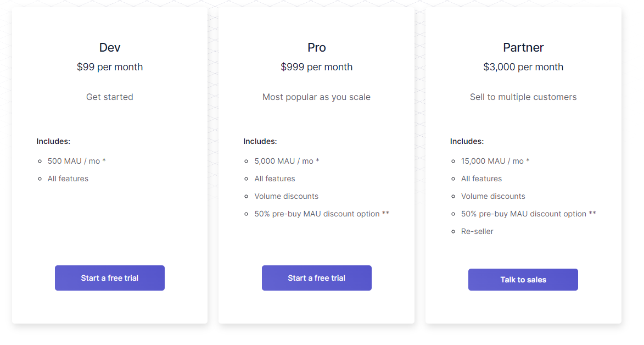
Task: Click Volume discounts in Pro plan
Action: pyautogui.click(x=286, y=196)
